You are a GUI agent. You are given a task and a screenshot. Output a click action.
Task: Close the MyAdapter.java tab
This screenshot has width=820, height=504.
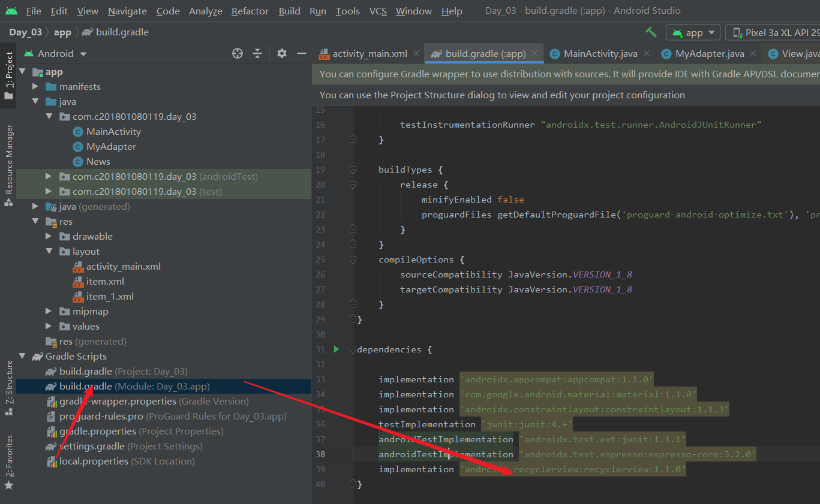coord(753,53)
